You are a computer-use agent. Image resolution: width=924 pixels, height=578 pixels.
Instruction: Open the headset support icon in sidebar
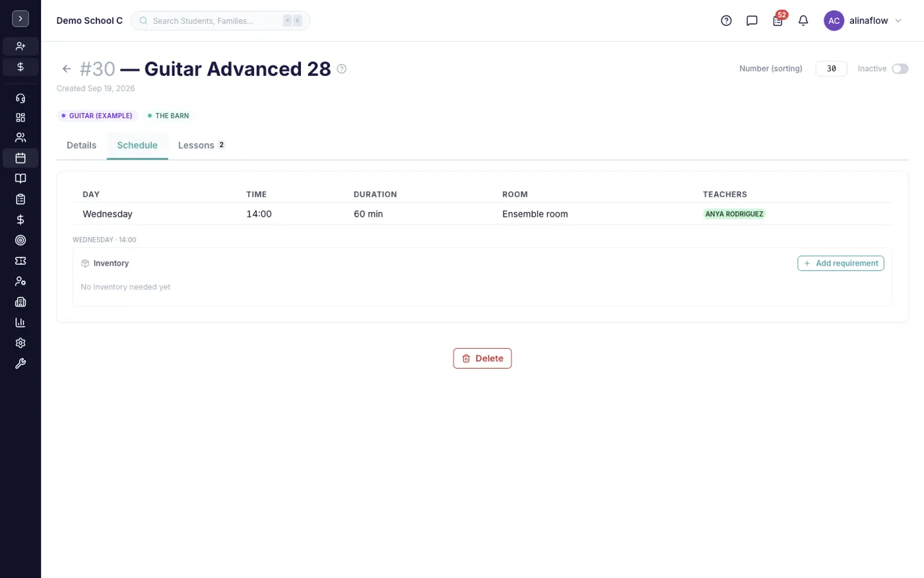(x=20, y=98)
